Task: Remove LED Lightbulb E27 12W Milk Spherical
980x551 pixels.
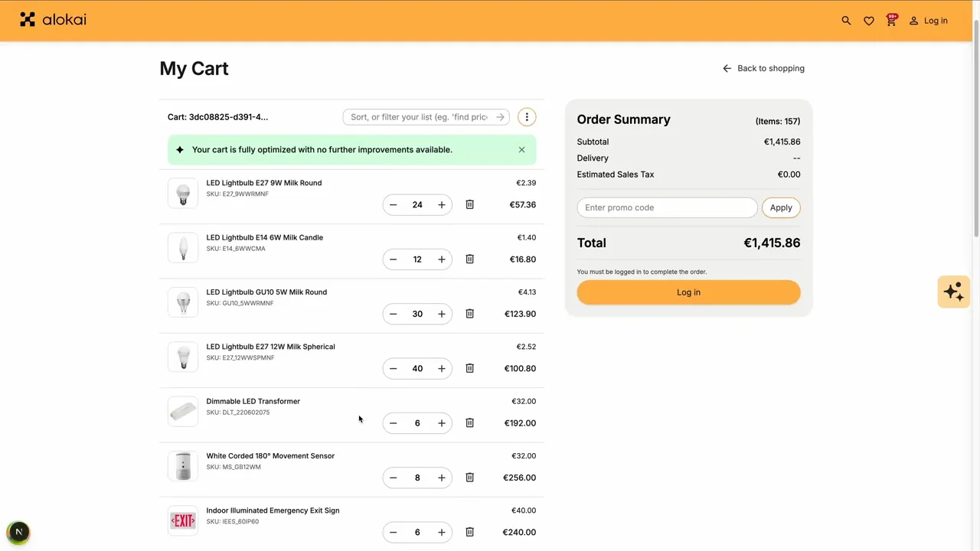Action: click(470, 369)
